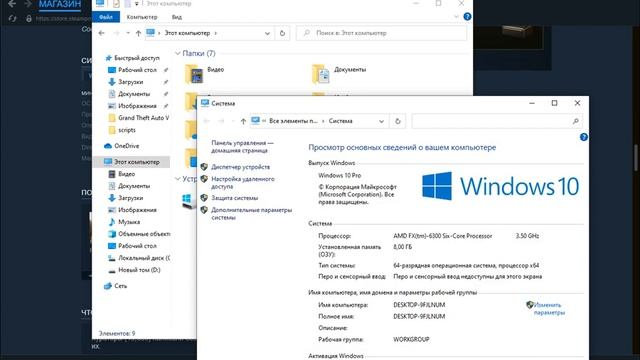Click shield icon beside Диспетчер устройств

[x=204, y=167]
